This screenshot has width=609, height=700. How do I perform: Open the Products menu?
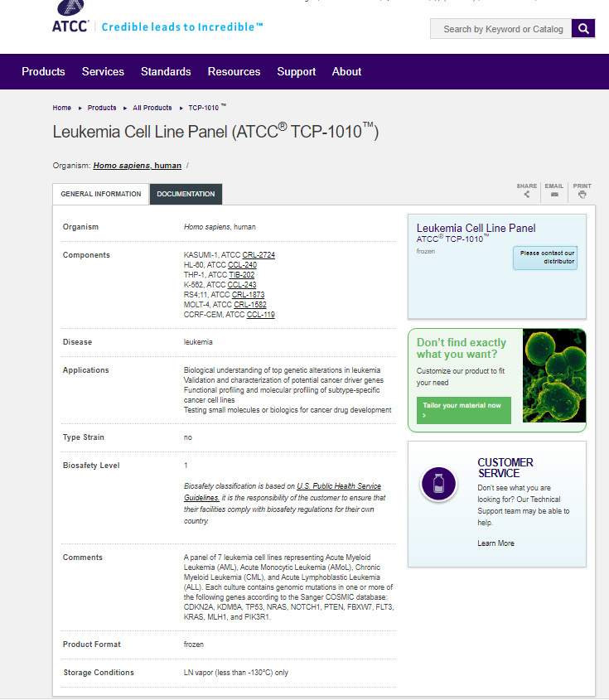point(43,71)
